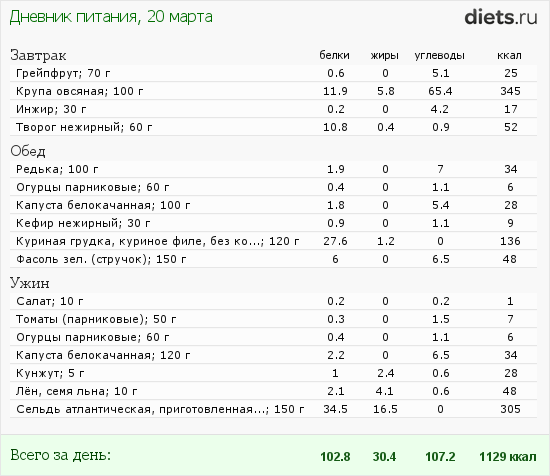Viewport: 550px width, 476px height.
Task: Click the total '1129 ккал' value
Action: click(508, 457)
